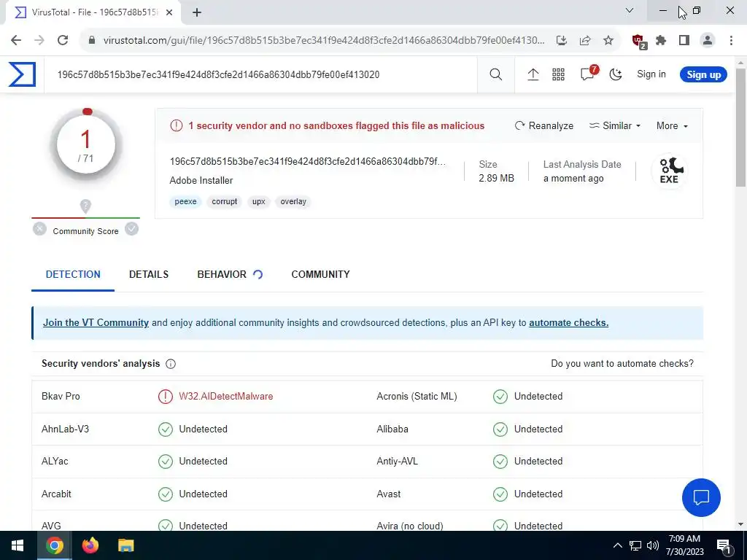Image resolution: width=747 pixels, height=560 pixels.
Task: Click the Antiy-AVL vendor name
Action: point(397,461)
